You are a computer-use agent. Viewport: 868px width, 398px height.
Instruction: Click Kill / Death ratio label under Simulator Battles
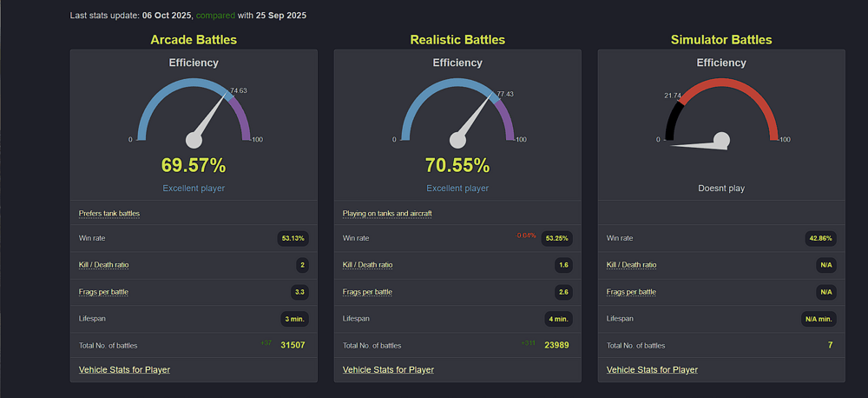coord(632,265)
